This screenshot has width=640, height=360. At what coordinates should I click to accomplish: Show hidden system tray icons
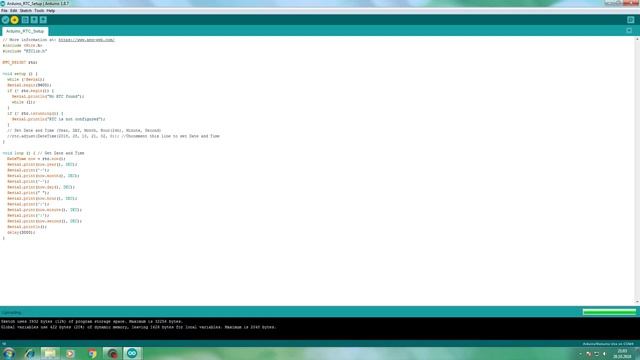(580, 354)
